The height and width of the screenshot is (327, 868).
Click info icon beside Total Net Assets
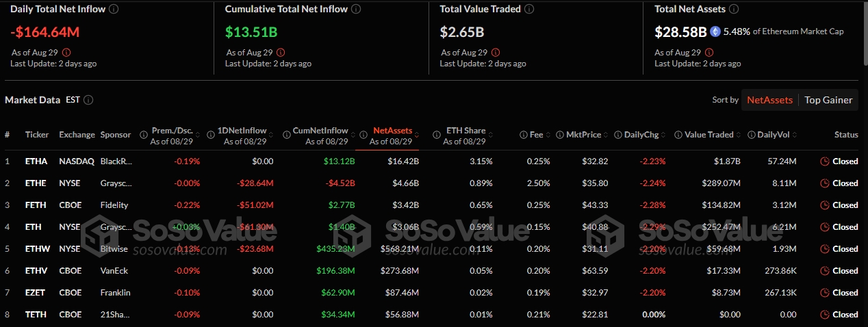(x=734, y=10)
